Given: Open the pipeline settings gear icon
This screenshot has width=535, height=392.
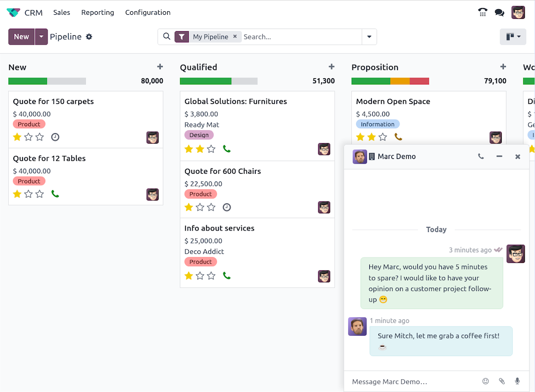Looking at the screenshot, I should [x=89, y=36].
